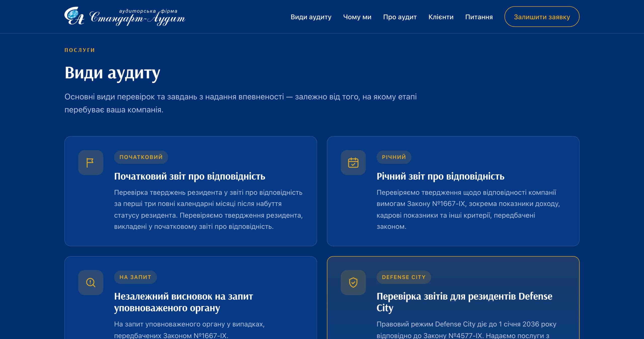
Task: Click heading Річний звіт про відповідність
Action: 440,176
